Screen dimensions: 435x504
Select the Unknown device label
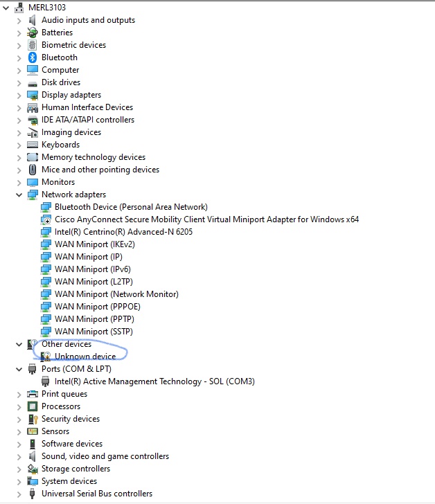85,357
